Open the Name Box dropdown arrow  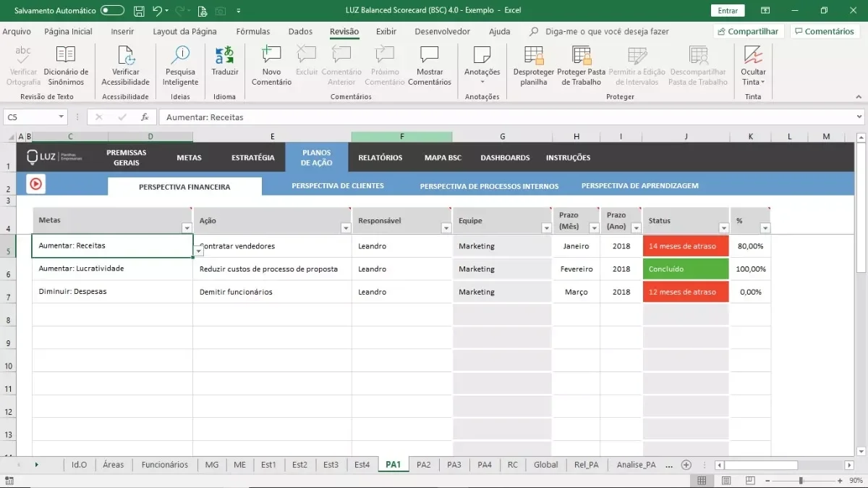tap(61, 117)
